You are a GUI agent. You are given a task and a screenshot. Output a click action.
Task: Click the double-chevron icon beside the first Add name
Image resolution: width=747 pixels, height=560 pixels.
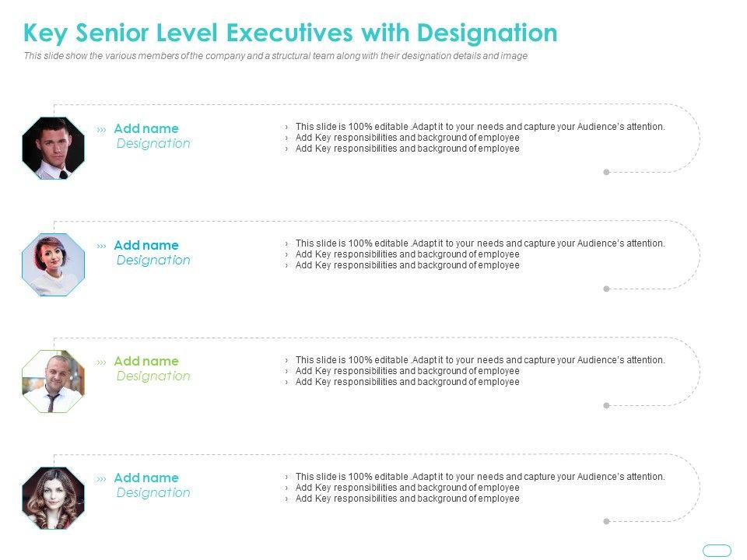(101, 129)
